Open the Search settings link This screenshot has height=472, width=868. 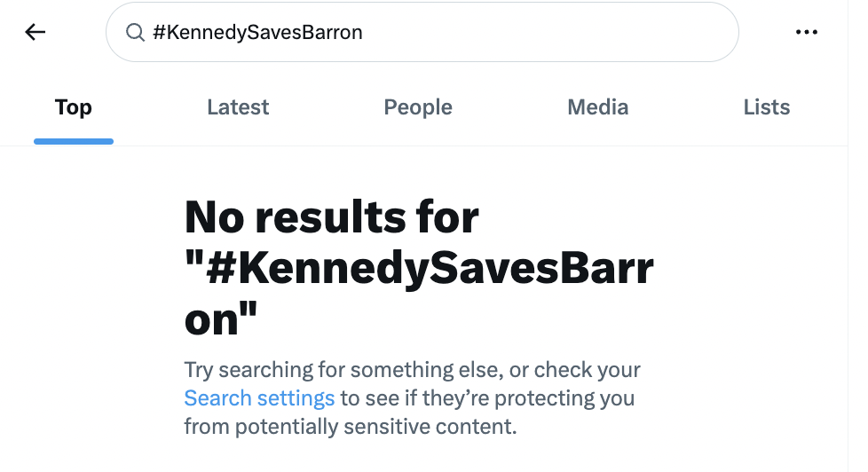tap(259, 398)
